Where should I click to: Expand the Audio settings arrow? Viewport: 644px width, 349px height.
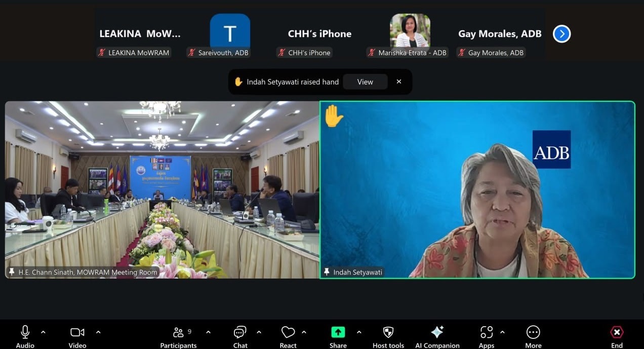43,332
